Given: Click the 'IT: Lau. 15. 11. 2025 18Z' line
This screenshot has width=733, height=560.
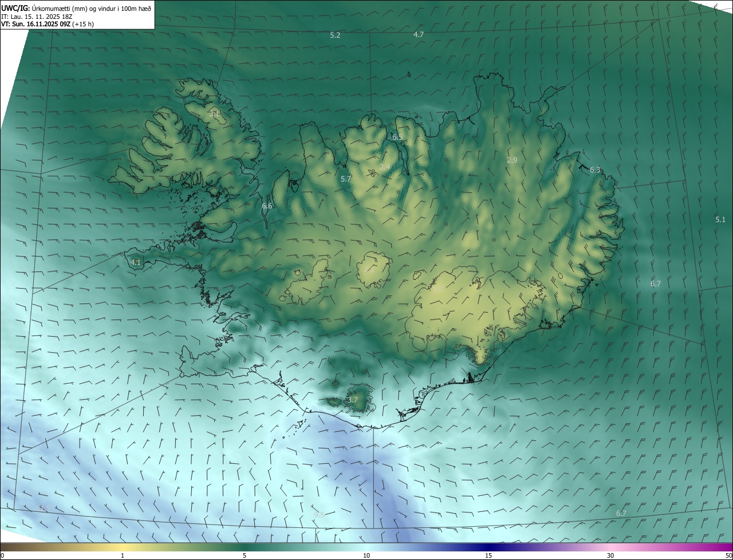Looking at the screenshot, I should [x=37, y=16].
